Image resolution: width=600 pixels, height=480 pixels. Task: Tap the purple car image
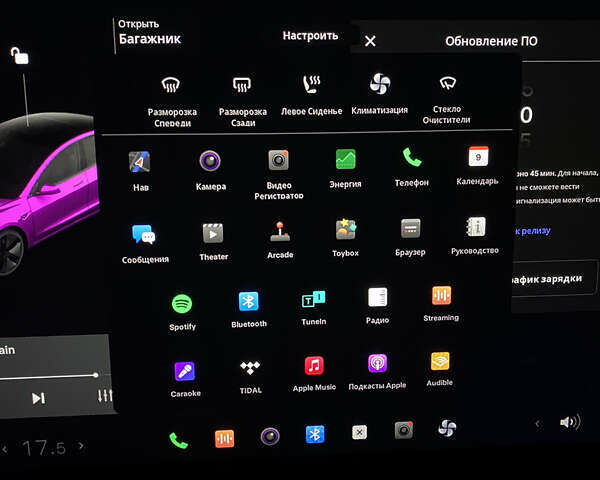click(x=48, y=195)
